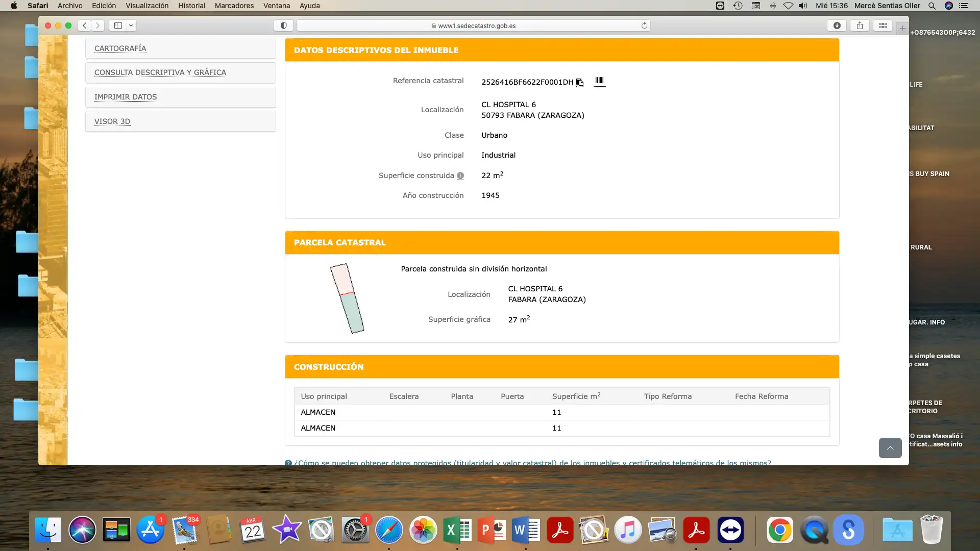The height and width of the screenshot is (551, 980).
Task: Open the Wi-Fi status menu
Action: click(788, 6)
